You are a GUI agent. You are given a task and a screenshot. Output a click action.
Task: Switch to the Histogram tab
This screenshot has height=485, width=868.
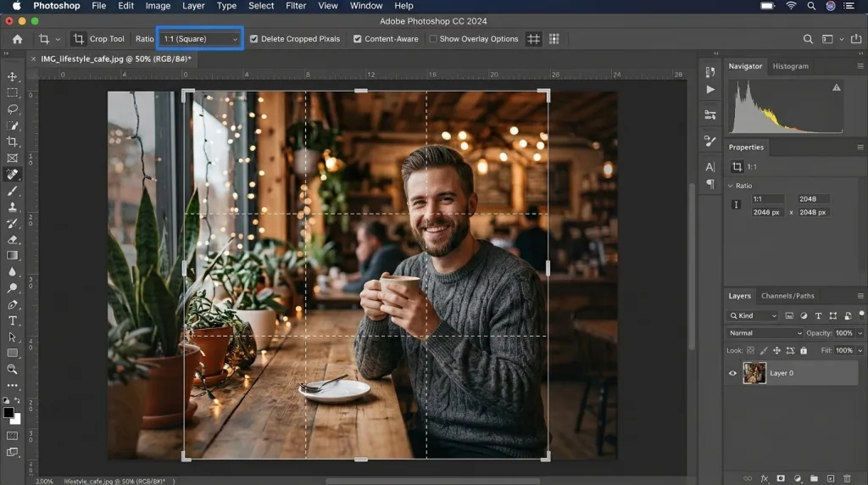[x=791, y=66]
